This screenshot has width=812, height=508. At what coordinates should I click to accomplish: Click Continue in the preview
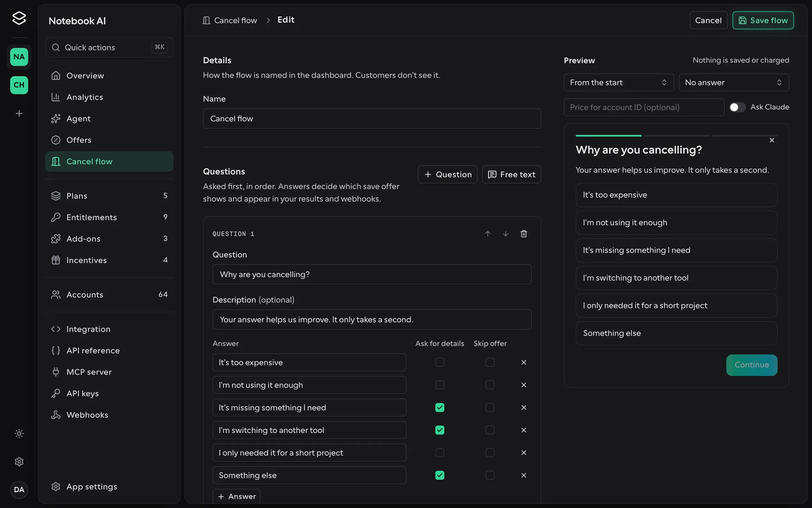pos(752,365)
